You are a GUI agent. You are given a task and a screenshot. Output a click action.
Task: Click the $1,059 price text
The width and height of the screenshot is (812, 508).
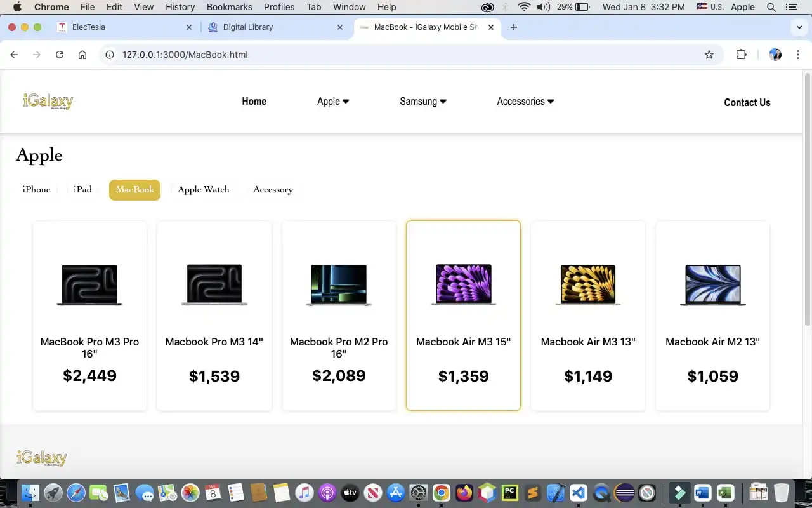[713, 376]
